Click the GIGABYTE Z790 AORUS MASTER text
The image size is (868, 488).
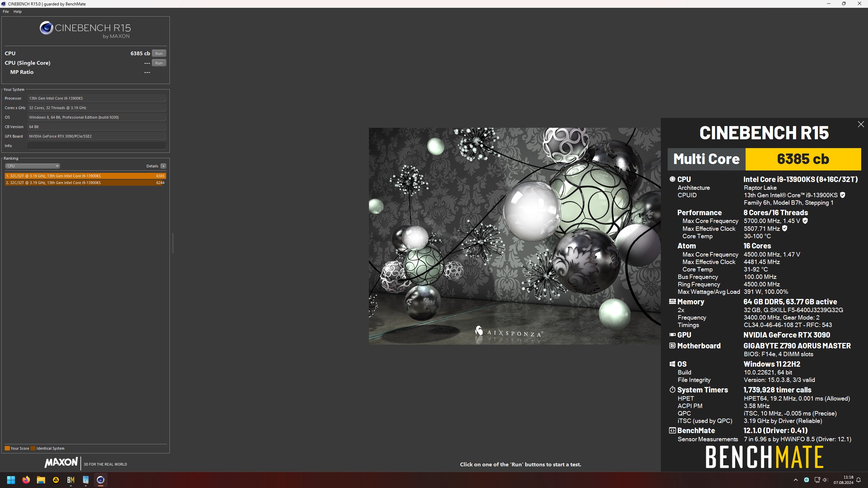pos(797,346)
